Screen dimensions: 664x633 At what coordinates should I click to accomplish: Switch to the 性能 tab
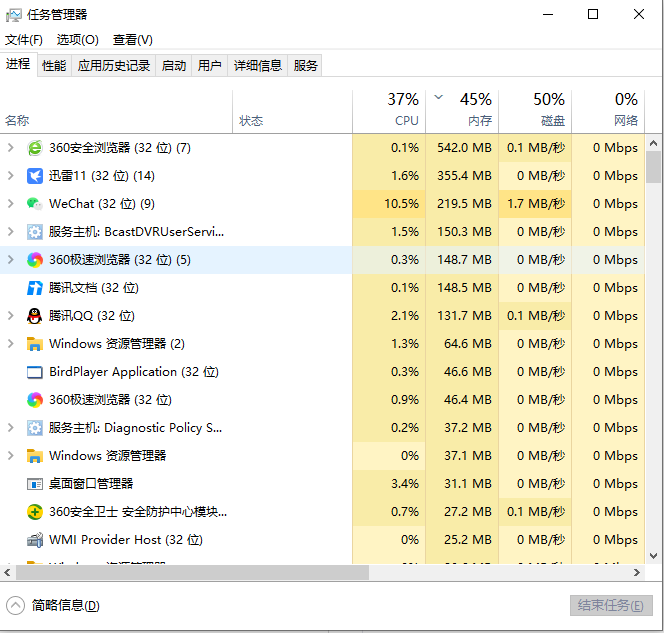click(x=54, y=65)
